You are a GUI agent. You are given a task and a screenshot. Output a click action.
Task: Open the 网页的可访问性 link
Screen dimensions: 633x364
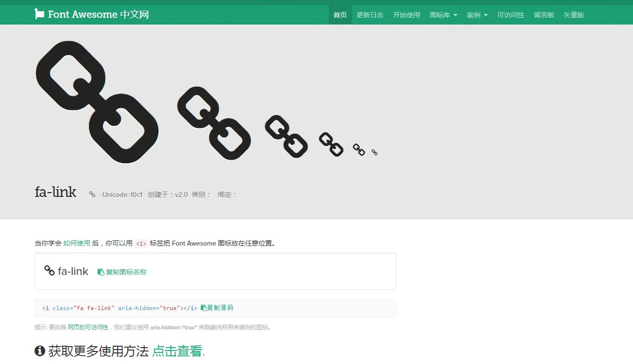point(88,327)
